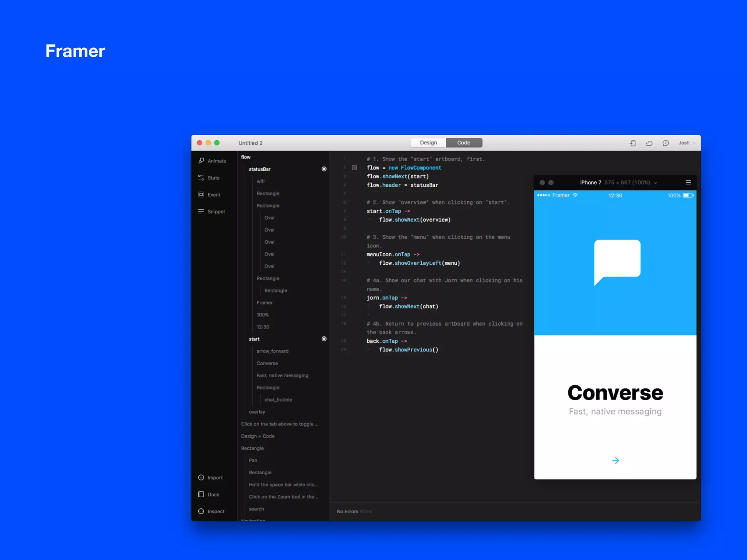This screenshot has width=747, height=560.
Task: Switch to the Code tab
Action: pos(464,143)
